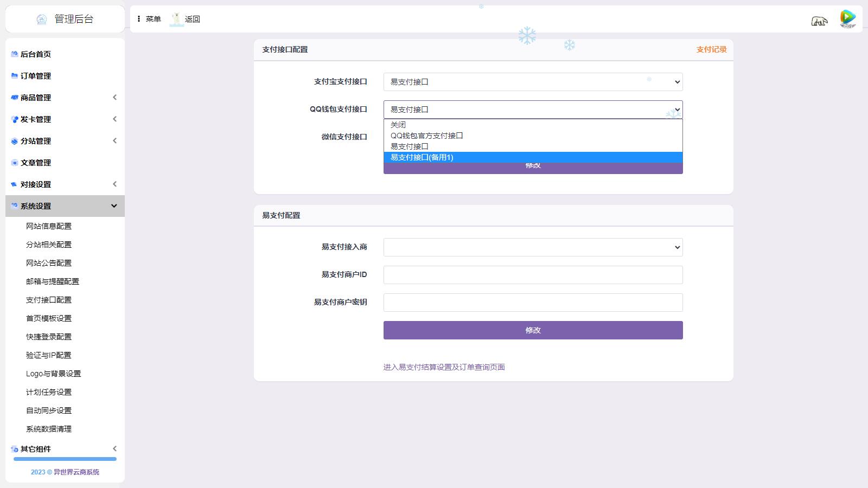Open the 菜单 toggle in top bar
868x488 pixels.
click(149, 19)
